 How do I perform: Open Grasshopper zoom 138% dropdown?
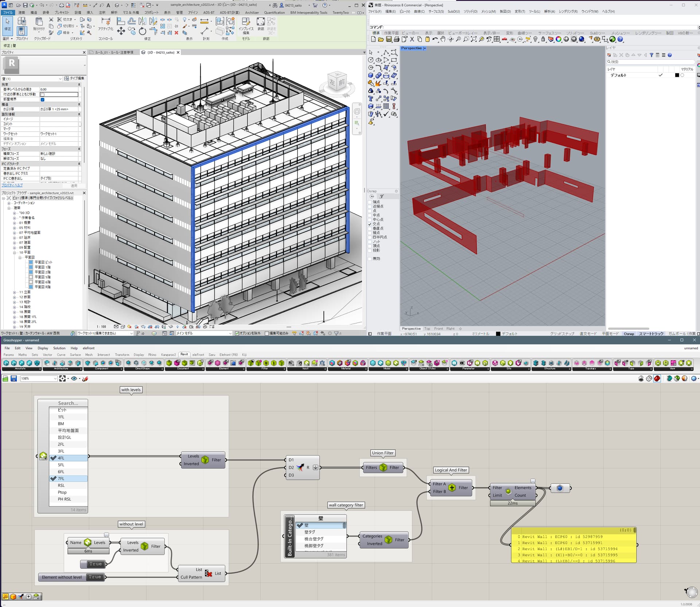(x=55, y=379)
